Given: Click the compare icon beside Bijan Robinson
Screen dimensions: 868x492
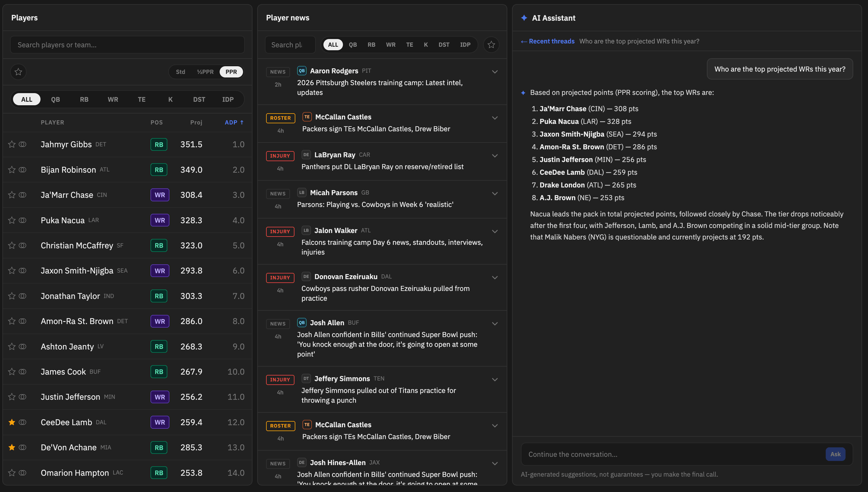Looking at the screenshot, I should [23, 170].
